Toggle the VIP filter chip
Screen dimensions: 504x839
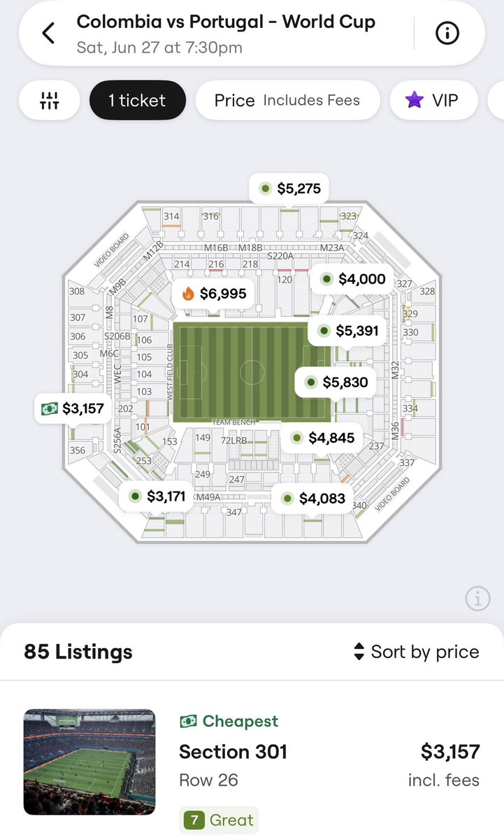(433, 100)
